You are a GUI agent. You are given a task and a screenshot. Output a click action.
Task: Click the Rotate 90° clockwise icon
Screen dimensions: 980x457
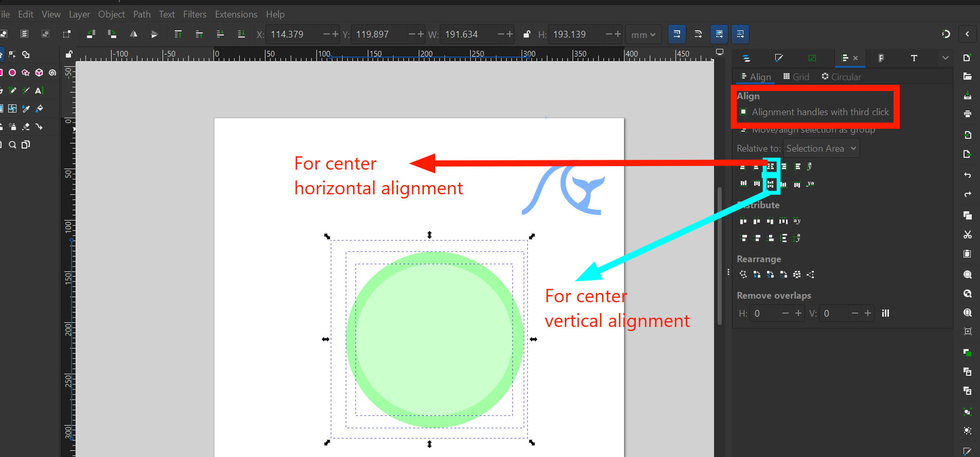click(x=112, y=34)
